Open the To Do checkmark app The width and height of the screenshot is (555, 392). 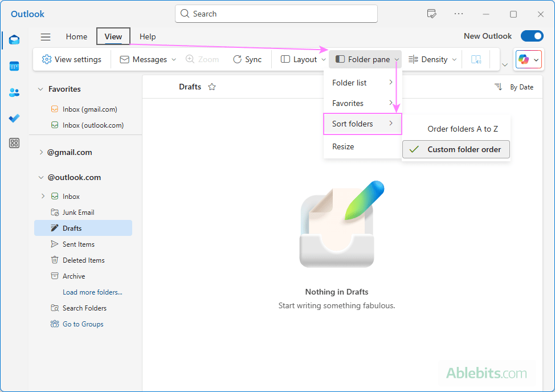14,118
